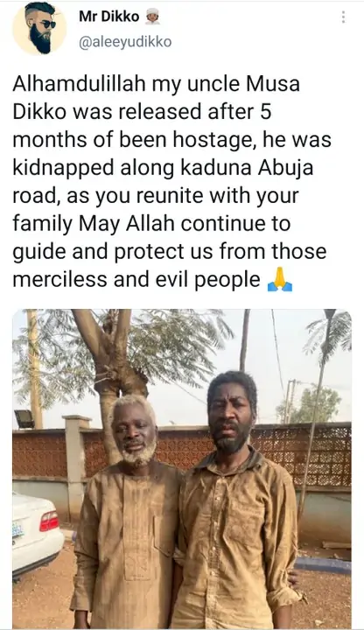This screenshot has height=630, width=364.
Task: Click the words merciless and evil people
Action: [136, 280]
